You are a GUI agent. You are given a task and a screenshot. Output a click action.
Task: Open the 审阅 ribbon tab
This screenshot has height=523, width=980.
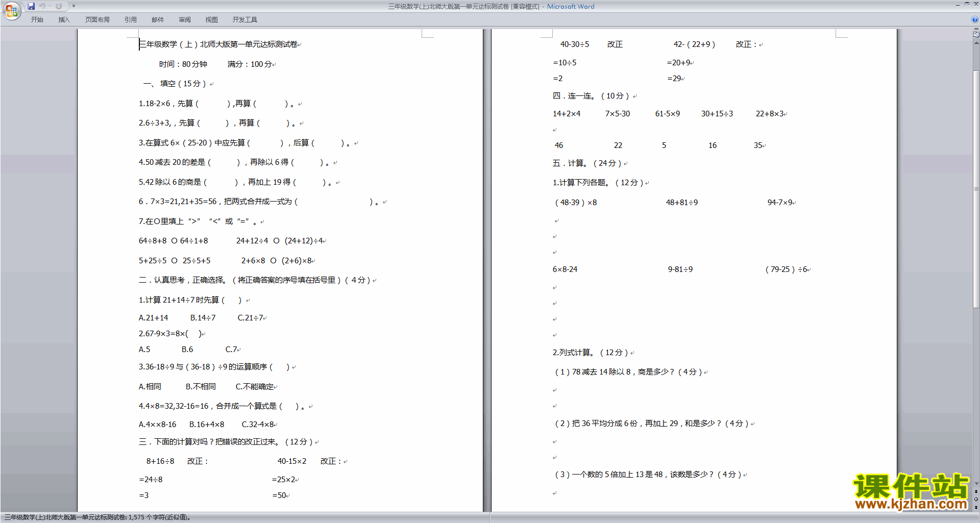click(185, 20)
